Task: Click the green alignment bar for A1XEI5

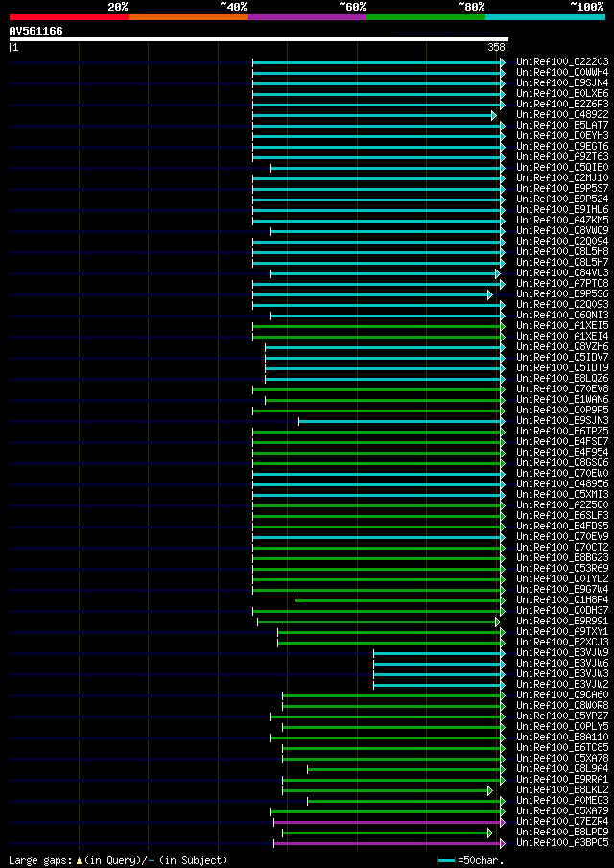Action: (x=377, y=326)
